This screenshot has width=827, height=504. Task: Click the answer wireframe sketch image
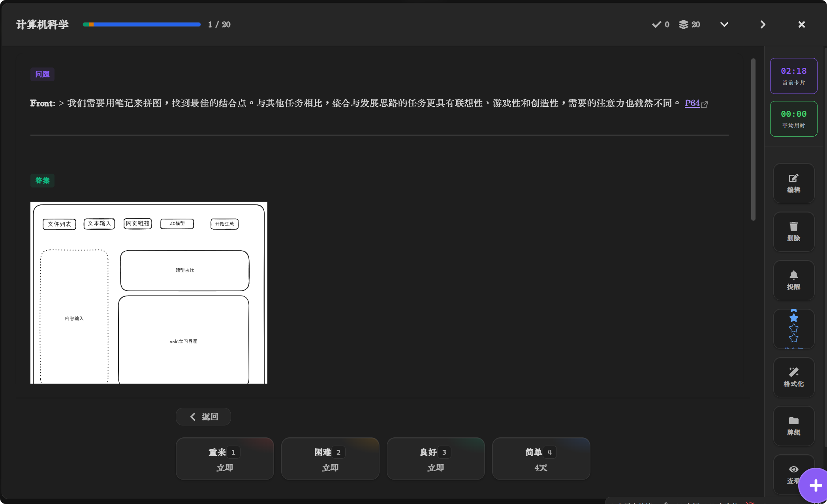click(x=149, y=292)
